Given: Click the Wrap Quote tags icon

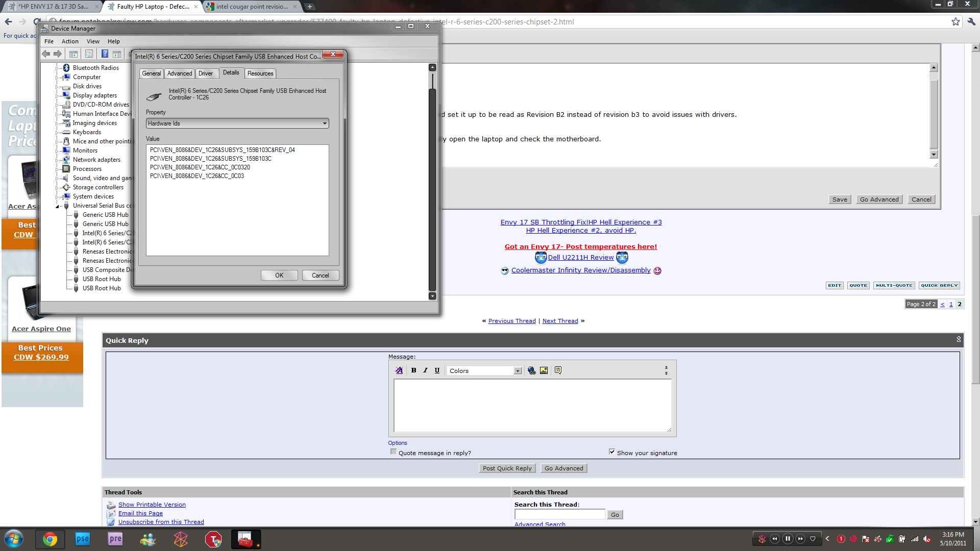Looking at the screenshot, I should (x=558, y=370).
